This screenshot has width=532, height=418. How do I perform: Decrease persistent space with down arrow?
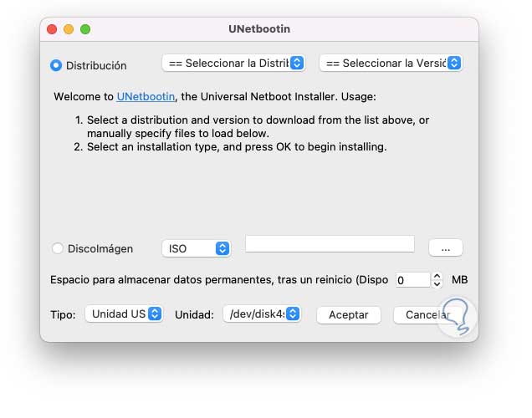pyautogui.click(x=437, y=285)
